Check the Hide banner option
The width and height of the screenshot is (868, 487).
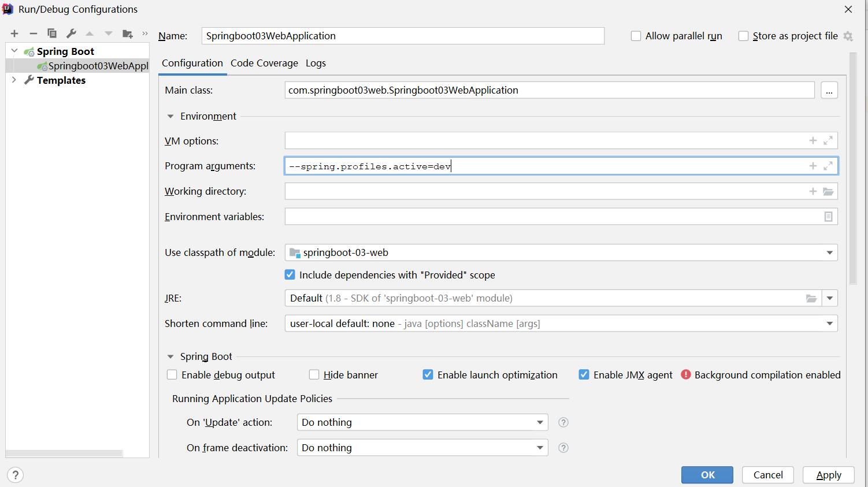(x=314, y=374)
